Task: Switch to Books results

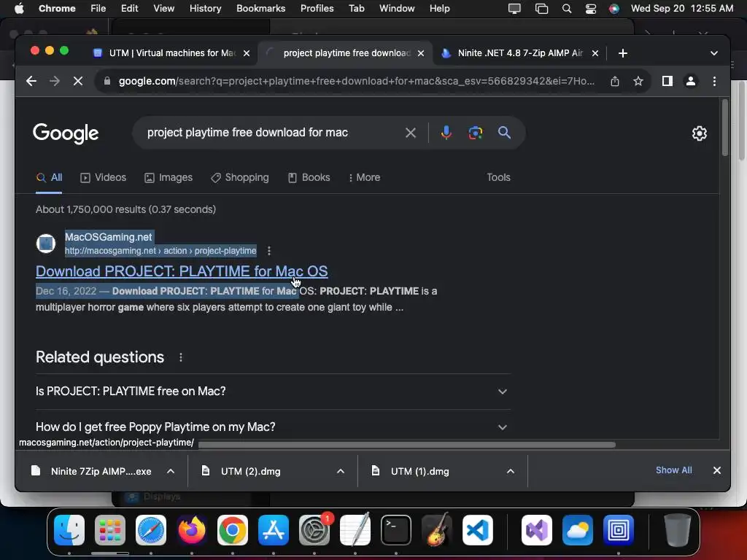Action: pyautogui.click(x=309, y=178)
